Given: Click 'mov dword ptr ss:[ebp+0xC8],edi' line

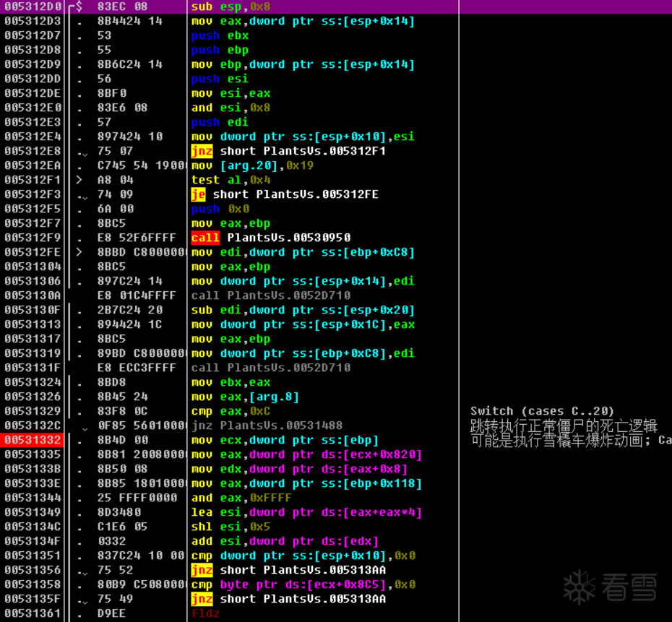Looking at the screenshot, I should (303, 353).
